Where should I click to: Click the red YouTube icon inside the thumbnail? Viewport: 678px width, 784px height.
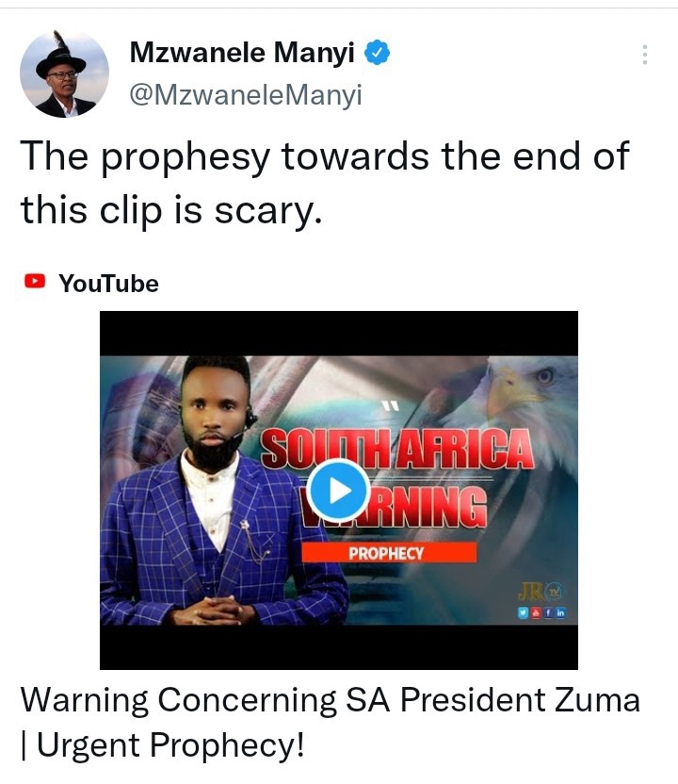pos(536,612)
